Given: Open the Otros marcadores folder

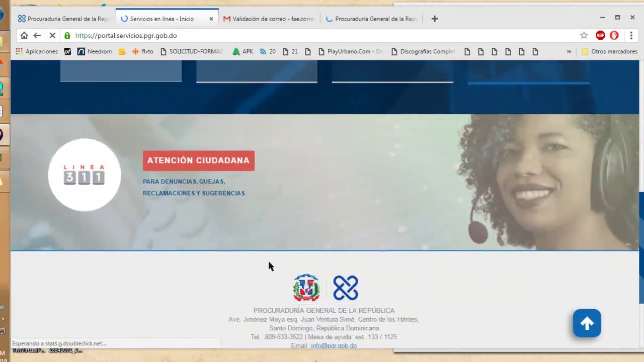Looking at the screenshot, I should tap(609, 51).
